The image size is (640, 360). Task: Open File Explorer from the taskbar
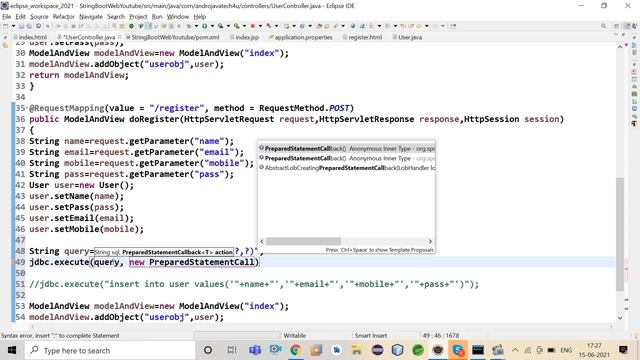click(x=357, y=350)
